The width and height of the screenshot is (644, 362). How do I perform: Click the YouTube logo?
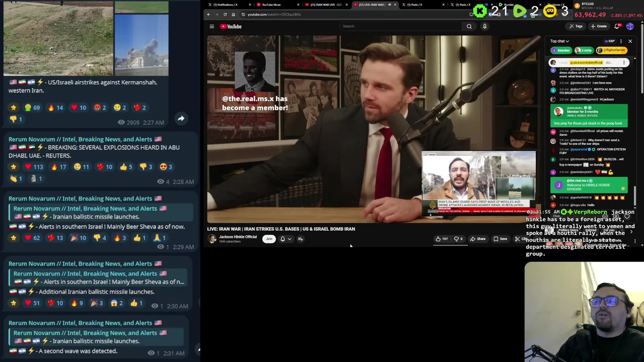pos(231,26)
